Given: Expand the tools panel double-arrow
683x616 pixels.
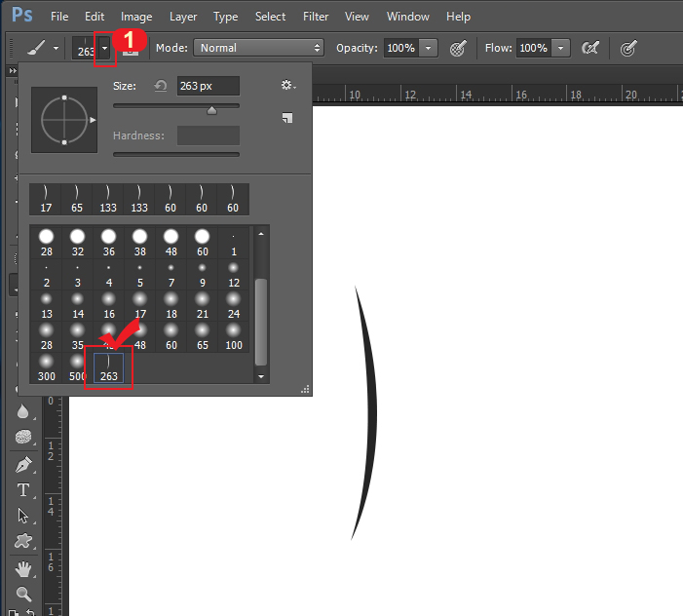Looking at the screenshot, I should 13,70.
